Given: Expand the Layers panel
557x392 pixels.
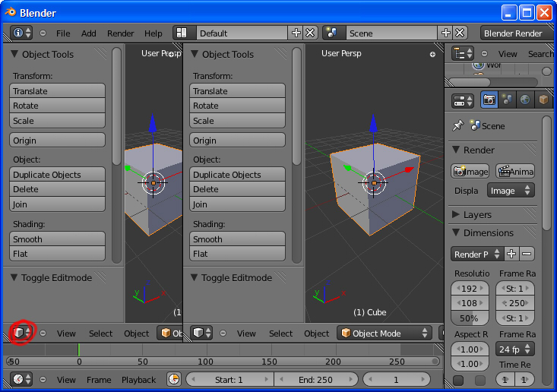Looking at the screenshot, I should pos(457,215).
